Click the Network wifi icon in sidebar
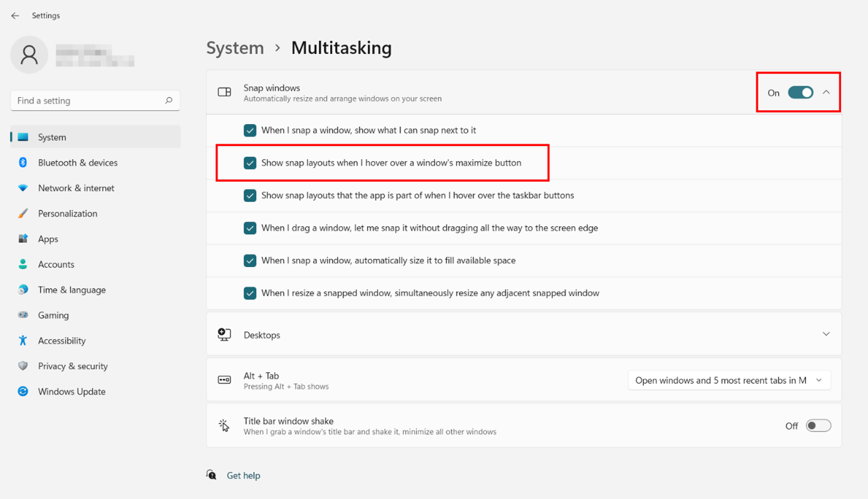 click(23, 188)
